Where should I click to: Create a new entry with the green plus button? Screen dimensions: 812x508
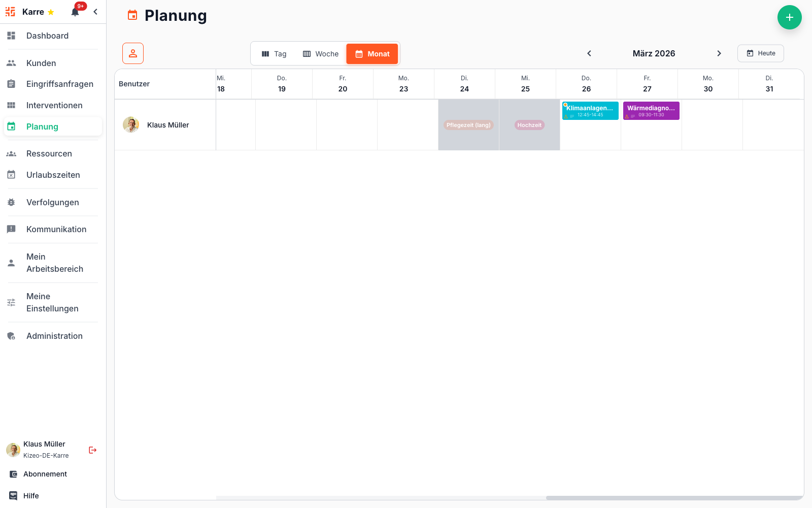(x=790, y=17)
